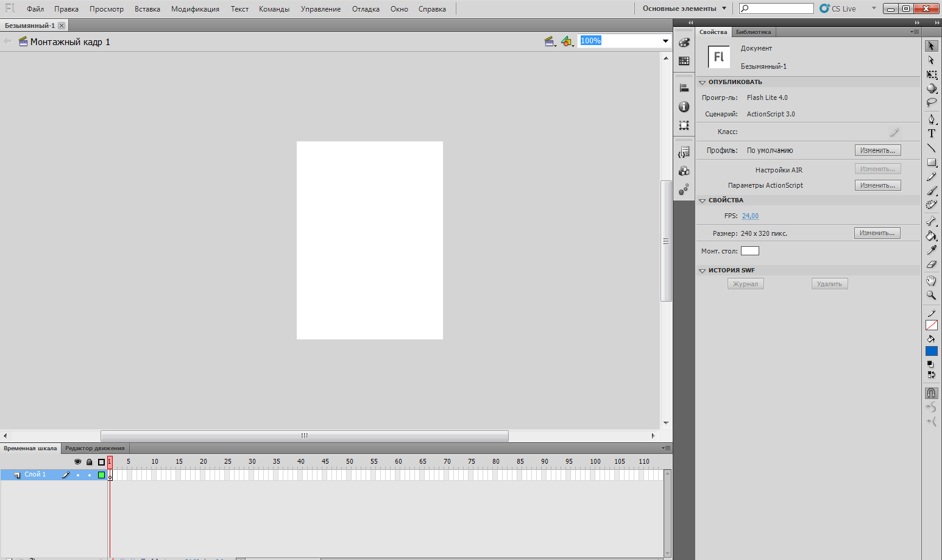The width and height of the screenshot is (942, 560).
Task: Toggle padlock icon for all layers
Action: click(x=90, y=462)
